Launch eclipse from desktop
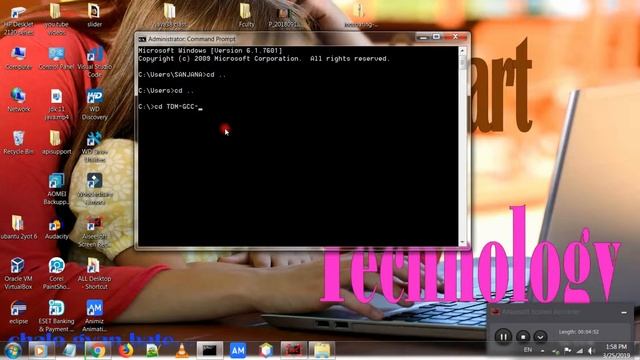This screenshot has width=640, height=360. point(18,312)
